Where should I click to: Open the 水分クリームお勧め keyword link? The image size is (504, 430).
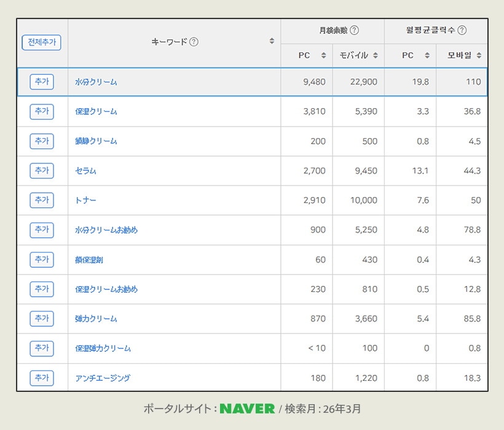pyautogui.click(x=106, y=230)
